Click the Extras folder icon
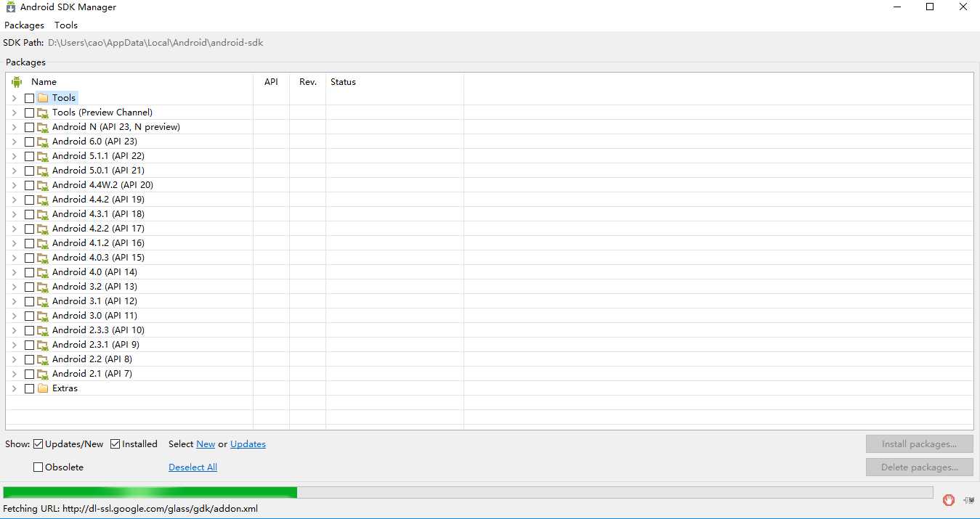980x519 pixels. coord(43,388)
